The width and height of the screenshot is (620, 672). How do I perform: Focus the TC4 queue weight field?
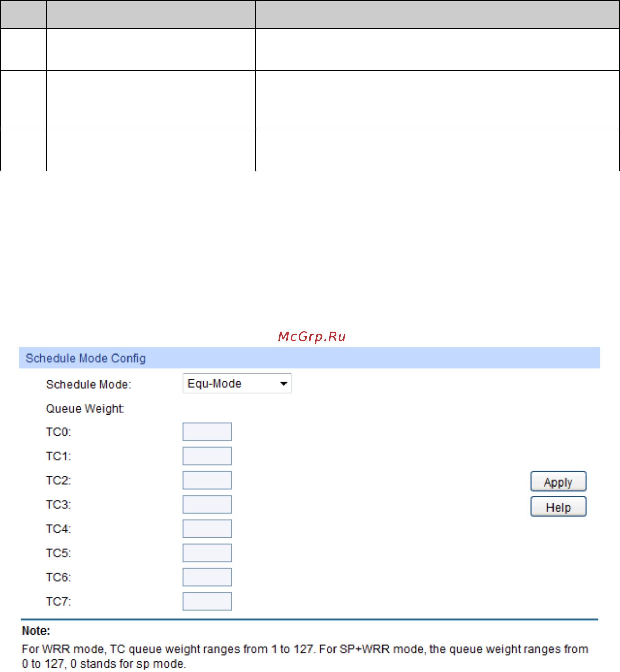click(207, 529)
